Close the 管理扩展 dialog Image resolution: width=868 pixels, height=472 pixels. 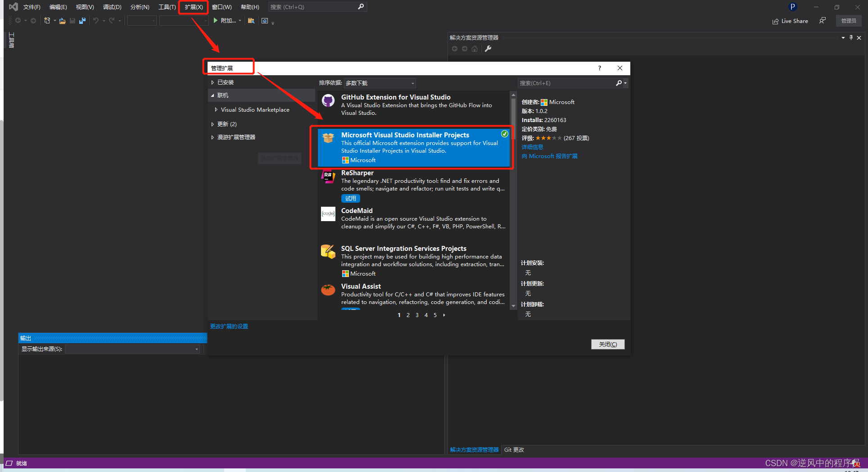(x=620, y=68)
